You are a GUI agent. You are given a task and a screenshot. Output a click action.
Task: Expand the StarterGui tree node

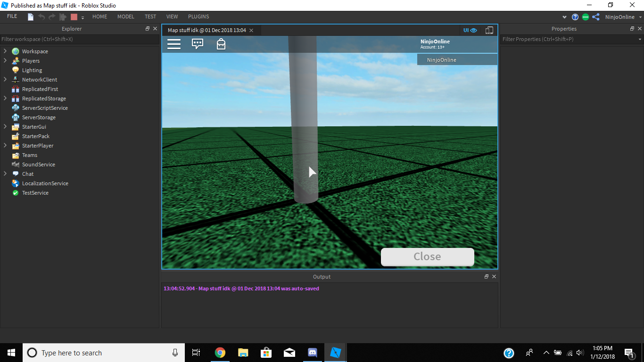5,126
